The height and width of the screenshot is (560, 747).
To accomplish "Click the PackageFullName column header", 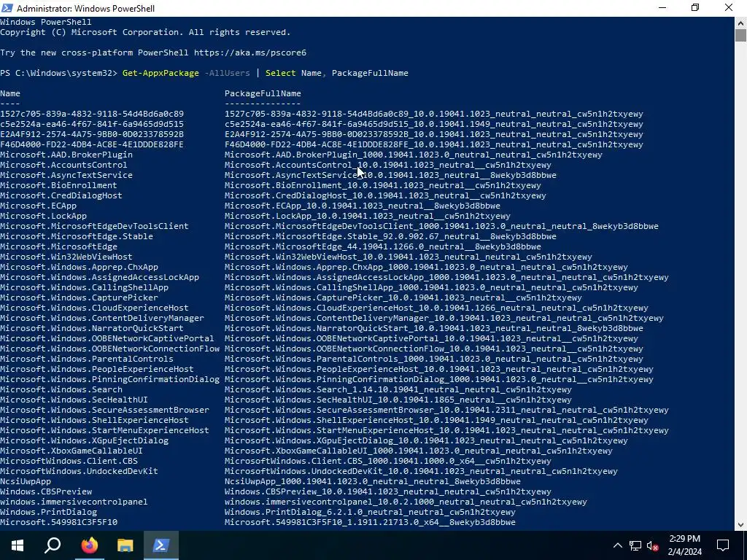I will point(263,93).
